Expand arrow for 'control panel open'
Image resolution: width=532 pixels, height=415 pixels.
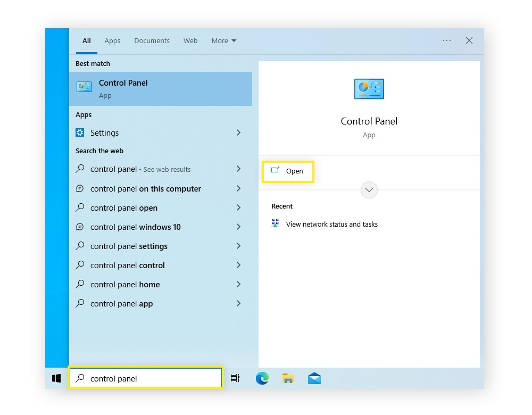pos(238,207)
